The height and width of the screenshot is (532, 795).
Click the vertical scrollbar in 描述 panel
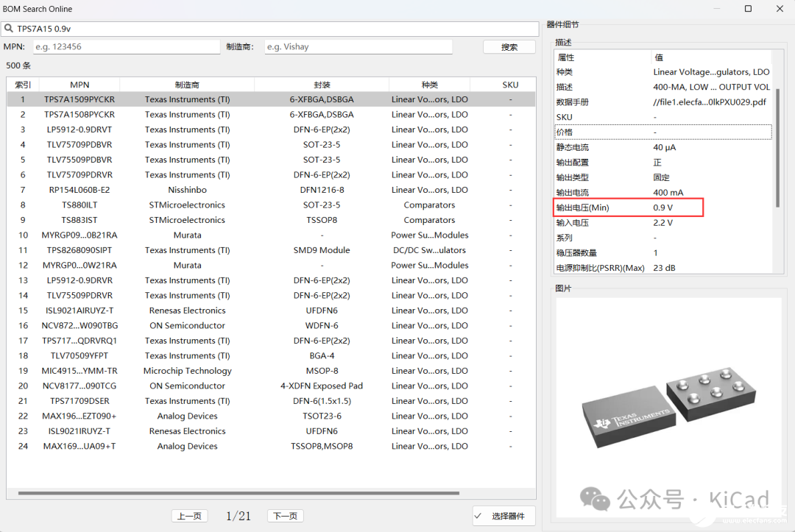click(777, 147)
